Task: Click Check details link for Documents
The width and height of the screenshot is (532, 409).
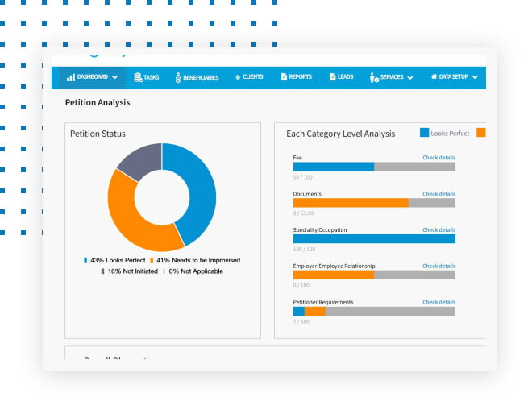Action: click(438, 194)
